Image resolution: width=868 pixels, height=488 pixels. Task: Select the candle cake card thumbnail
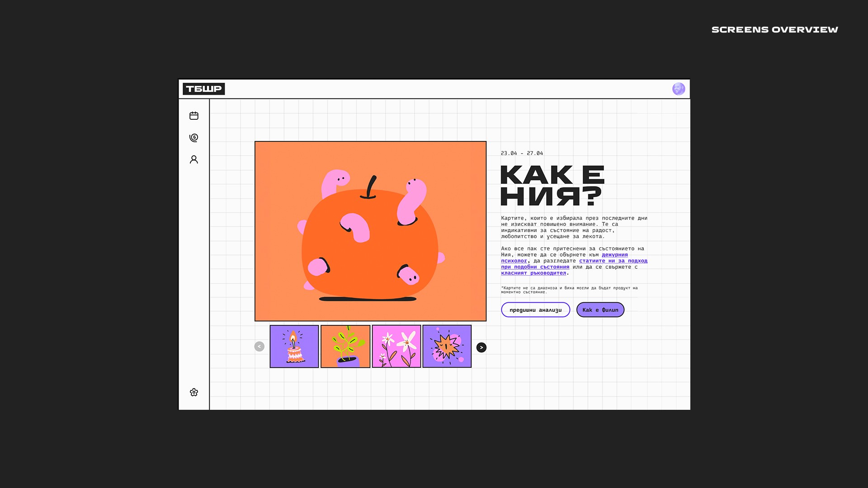click(x=294, y=347)
